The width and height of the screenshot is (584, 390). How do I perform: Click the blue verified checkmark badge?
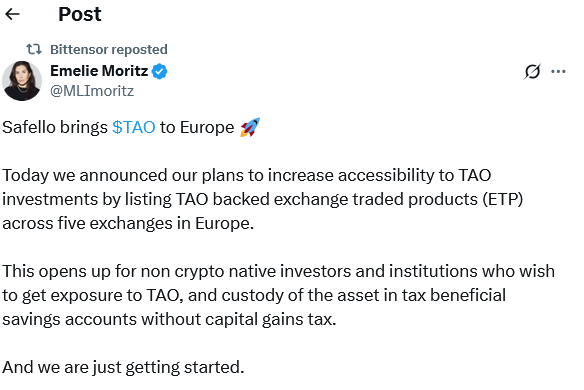159,71
